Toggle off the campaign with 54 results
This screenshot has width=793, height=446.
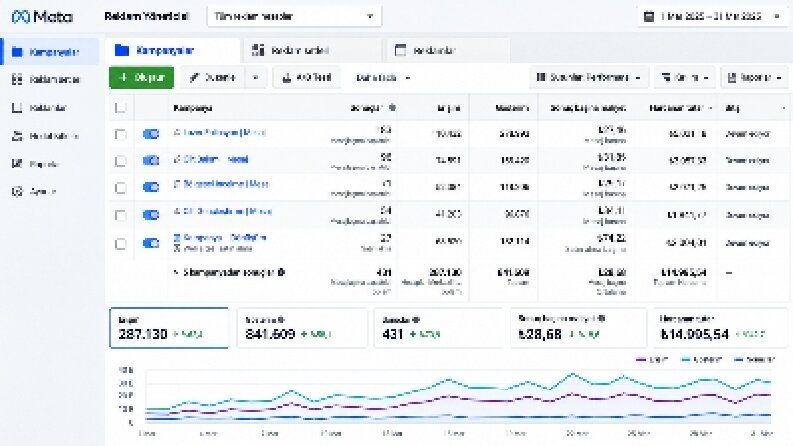click(151, 215)
